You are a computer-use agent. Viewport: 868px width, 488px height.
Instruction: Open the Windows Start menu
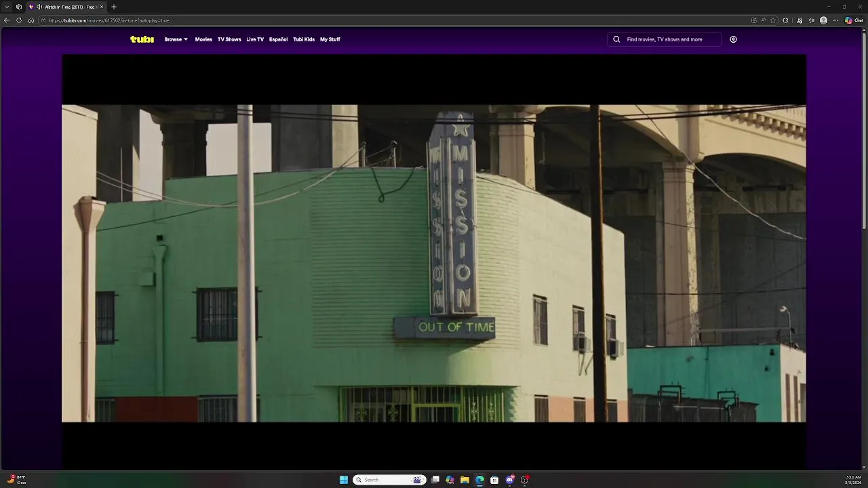click(x=344, y=480)
